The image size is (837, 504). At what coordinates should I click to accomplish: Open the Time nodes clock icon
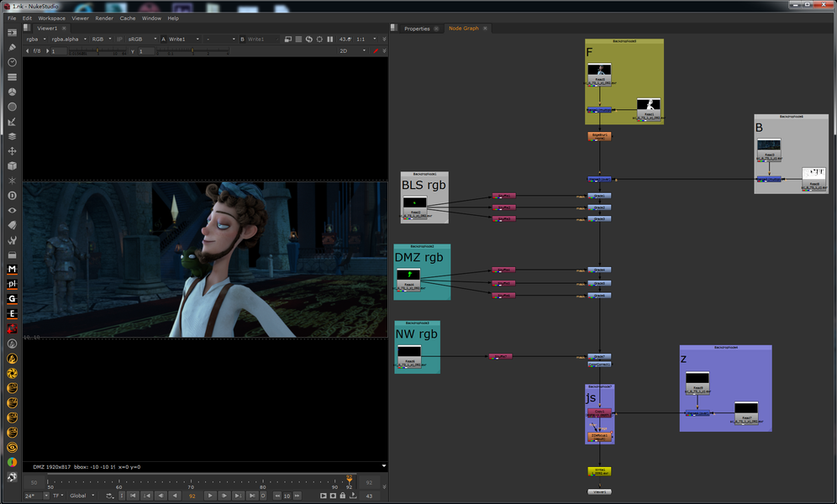12,62
